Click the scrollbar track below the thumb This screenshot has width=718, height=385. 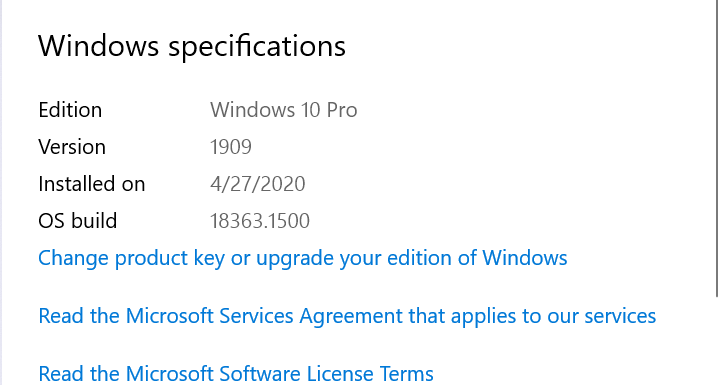click(717, 341)
